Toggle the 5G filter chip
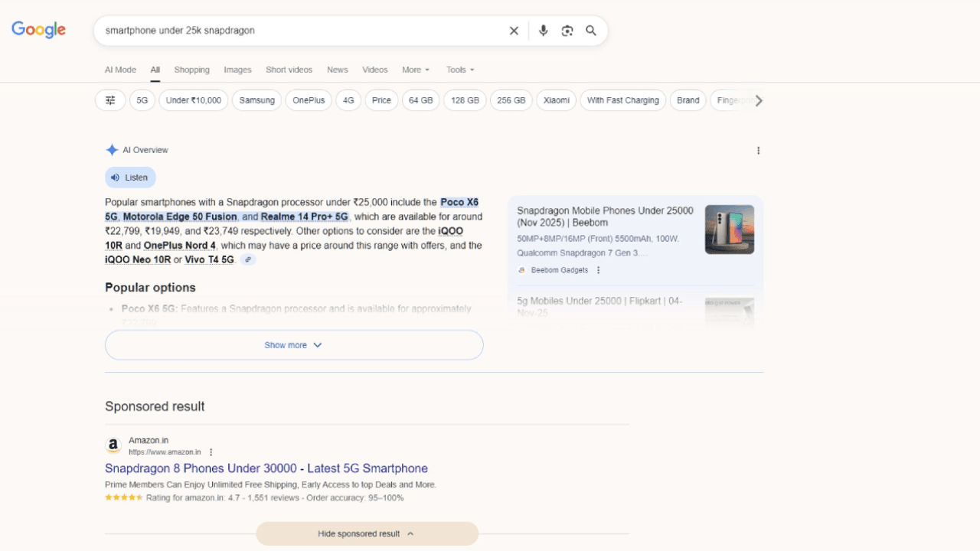 click(142, 100)
